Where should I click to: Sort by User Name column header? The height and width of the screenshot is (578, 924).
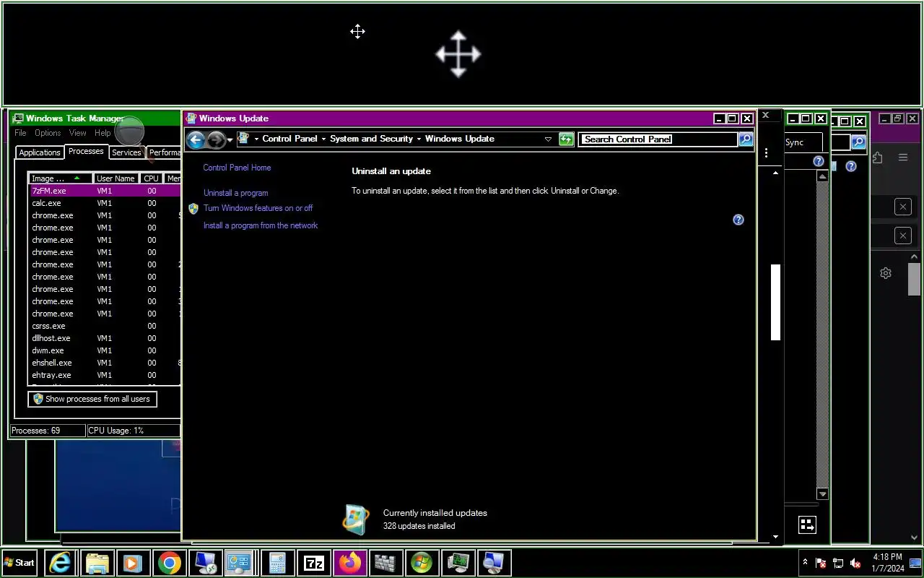click(x=116, y=178)
